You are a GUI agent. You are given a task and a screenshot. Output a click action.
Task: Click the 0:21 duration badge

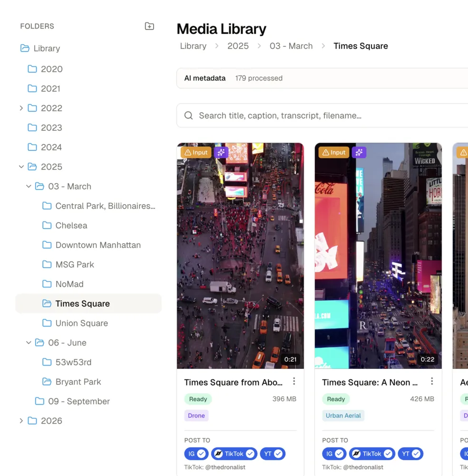point(290,359)
